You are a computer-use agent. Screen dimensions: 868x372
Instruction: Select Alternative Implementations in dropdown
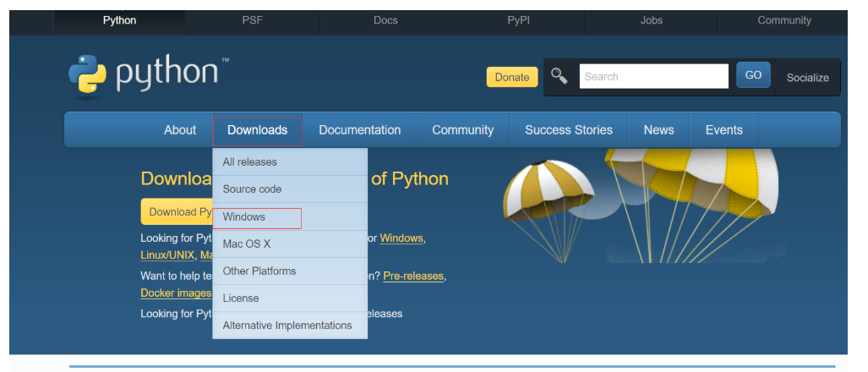coord(290,325)
